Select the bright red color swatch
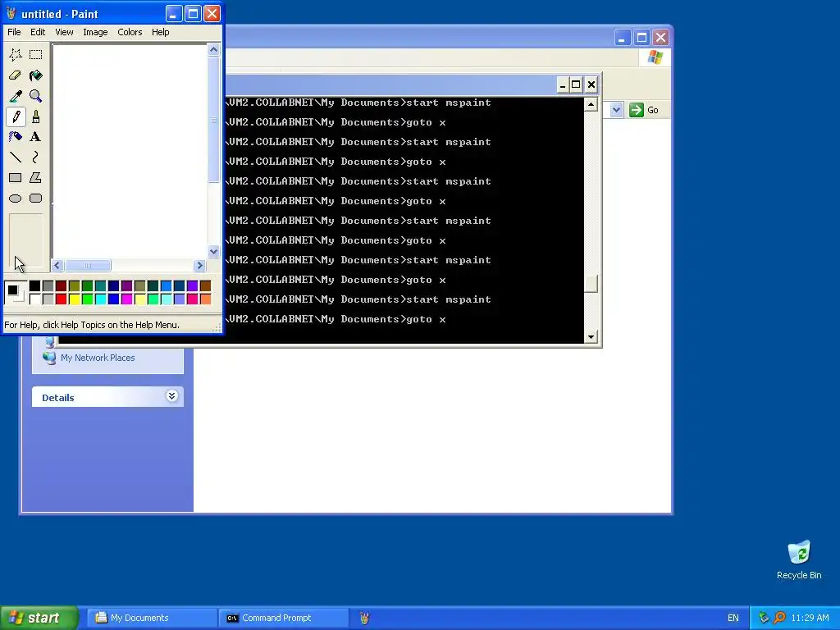840x630 pixels. 61,299
